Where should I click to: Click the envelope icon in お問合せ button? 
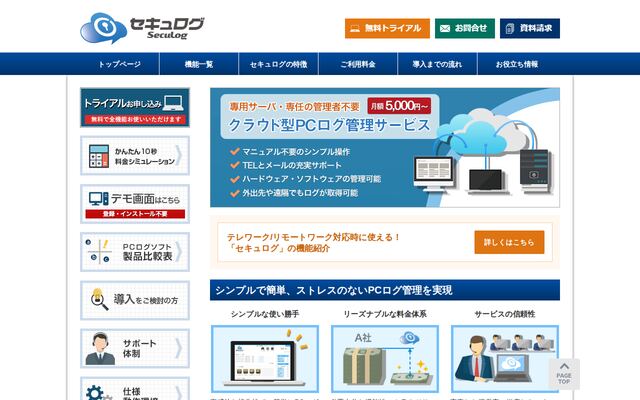[445, 29]
